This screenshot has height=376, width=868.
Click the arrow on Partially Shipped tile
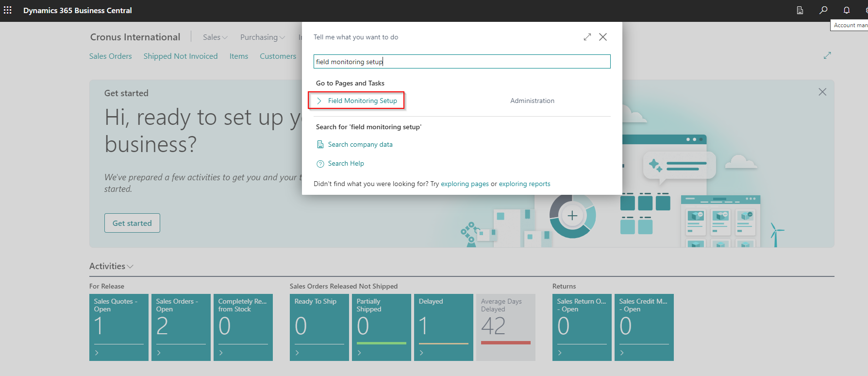point(359,353)
